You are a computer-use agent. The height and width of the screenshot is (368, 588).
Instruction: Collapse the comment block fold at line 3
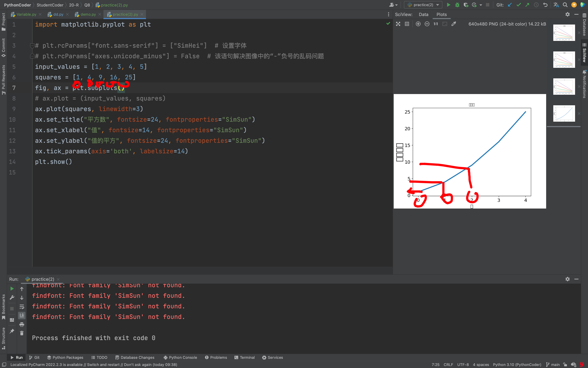(32, 45)
